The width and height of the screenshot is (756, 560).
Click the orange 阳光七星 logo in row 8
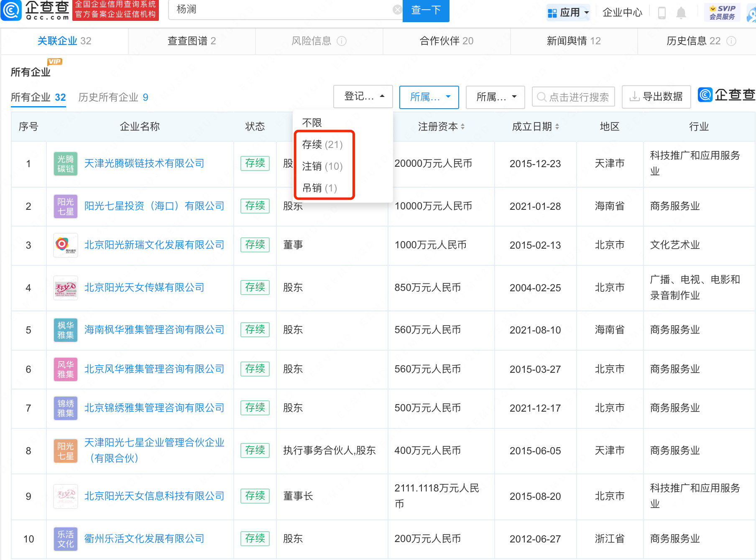point(66,451)
